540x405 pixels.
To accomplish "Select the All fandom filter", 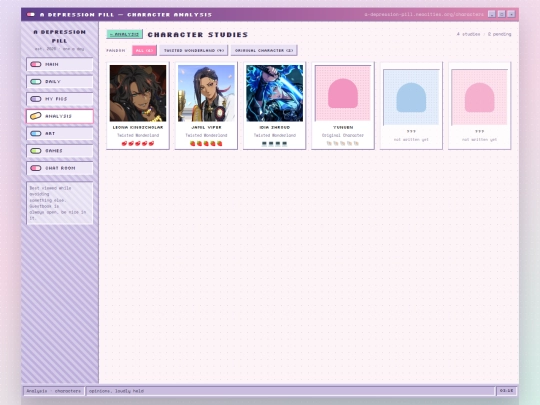I will pyautogui.click(x=144, y=50).
